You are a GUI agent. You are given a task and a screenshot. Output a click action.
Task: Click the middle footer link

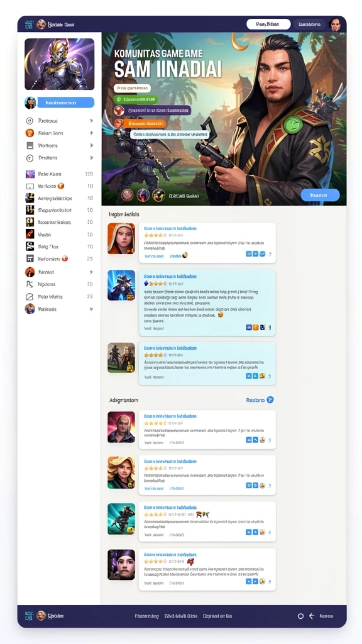pos(180,616)
